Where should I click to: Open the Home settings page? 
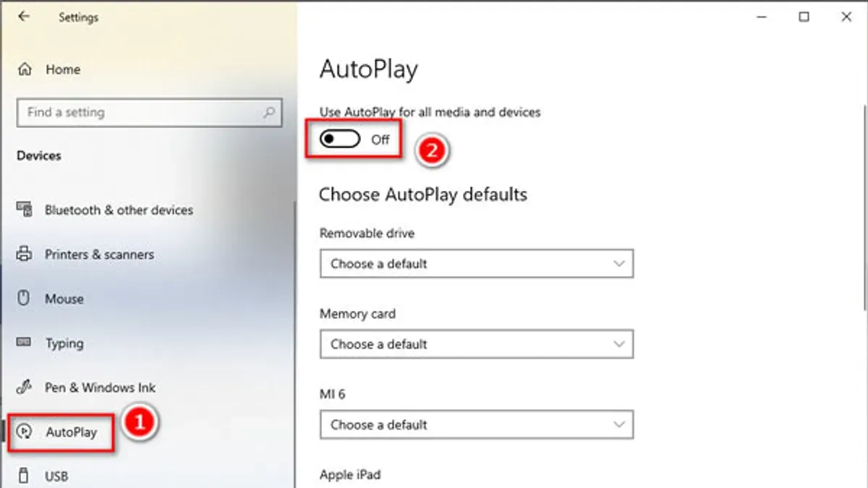coord(63,70)
